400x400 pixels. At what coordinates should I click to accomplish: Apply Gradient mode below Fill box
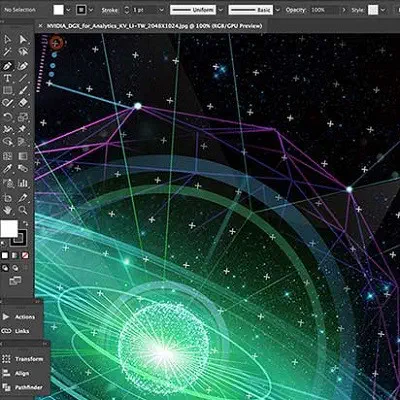(15, 255)
